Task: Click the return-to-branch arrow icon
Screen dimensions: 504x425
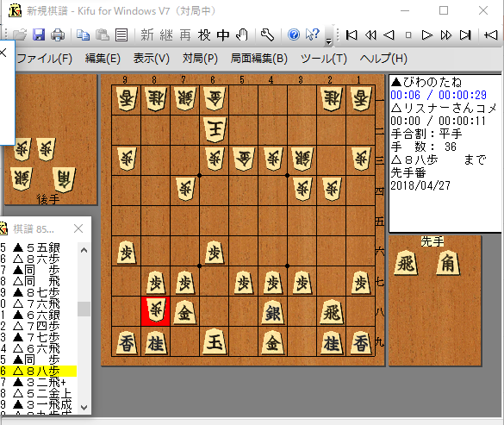Action: pyautogui.click(x=491, y=34)
